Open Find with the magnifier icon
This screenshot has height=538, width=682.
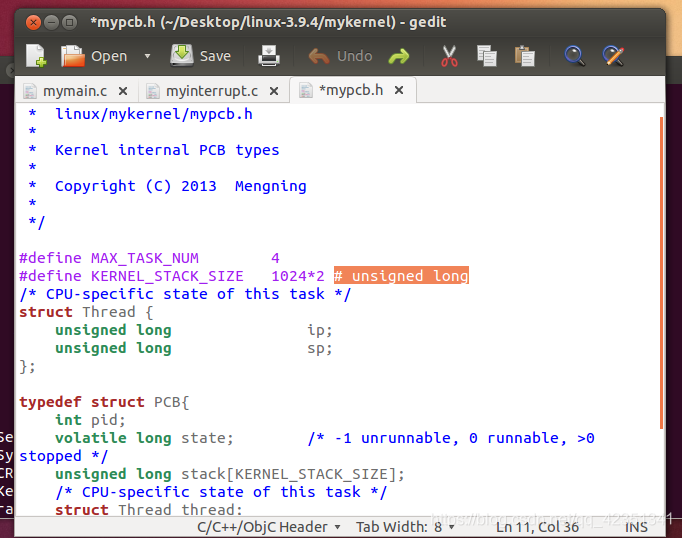574,56
